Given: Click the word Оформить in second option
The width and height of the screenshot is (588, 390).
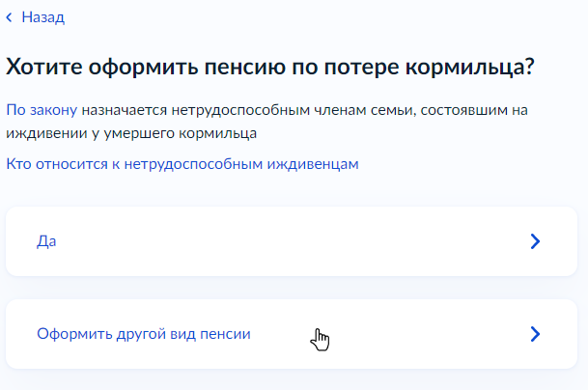Looking at the screenshot, I should point(70,334).
